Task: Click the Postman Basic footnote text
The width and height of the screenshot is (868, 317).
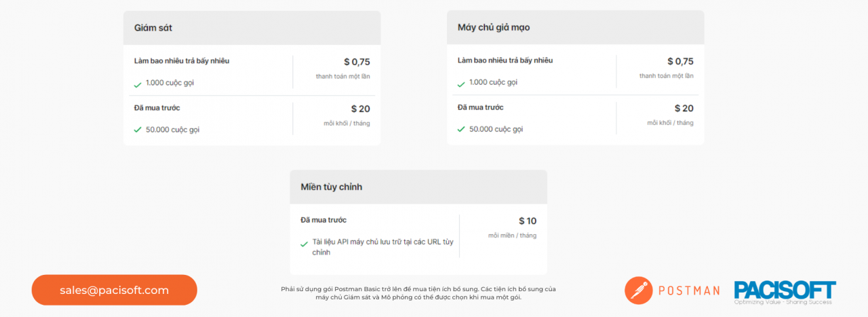Action: point(418,293)
